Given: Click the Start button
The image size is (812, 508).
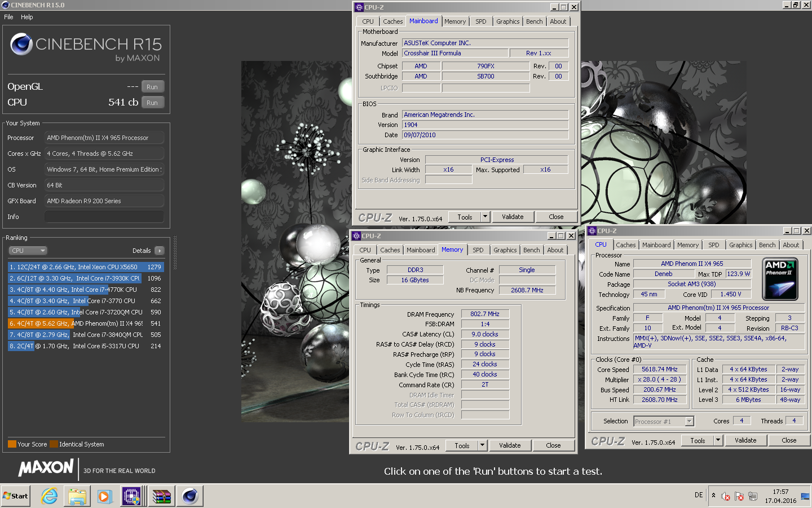Looking at the screenshot, I should (15, 496).
